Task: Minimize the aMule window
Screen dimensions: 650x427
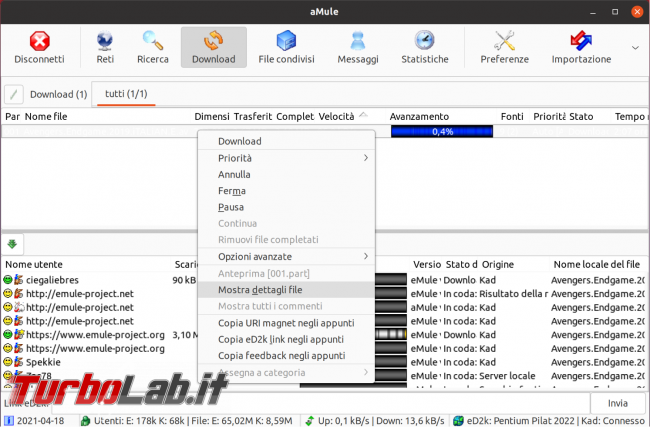Action: [x=593, y=12]
